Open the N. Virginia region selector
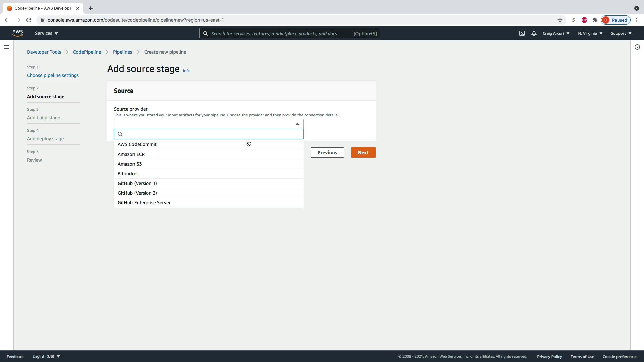The height and width of the screenshot is (362, 644). click(x=590, y=33)
